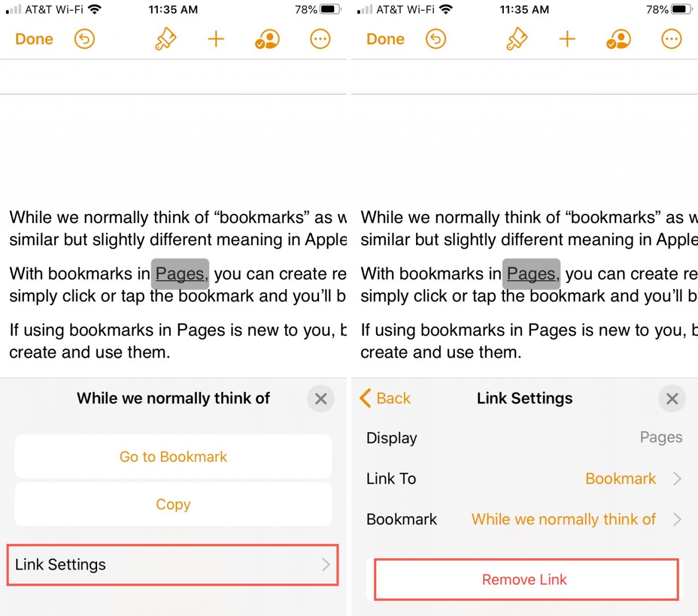Open the More ellipsis menu on the left screen
This screenshot has width=698, height=616.
(320, 39)
